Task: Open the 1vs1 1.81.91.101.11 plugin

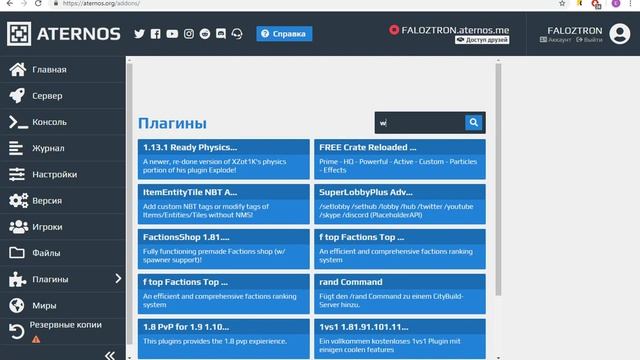Action: [400, 338]
